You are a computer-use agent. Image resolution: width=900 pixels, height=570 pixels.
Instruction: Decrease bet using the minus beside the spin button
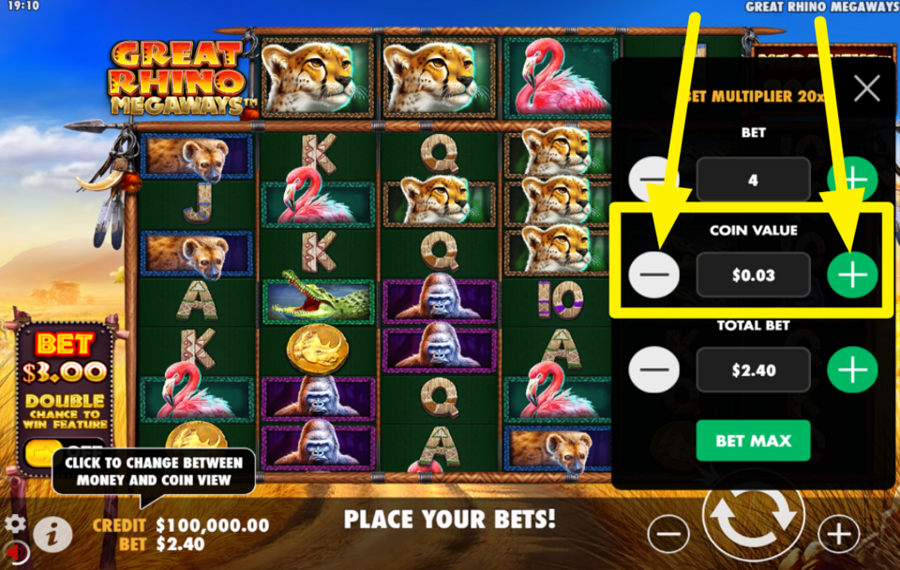click(x=669, y=534)
